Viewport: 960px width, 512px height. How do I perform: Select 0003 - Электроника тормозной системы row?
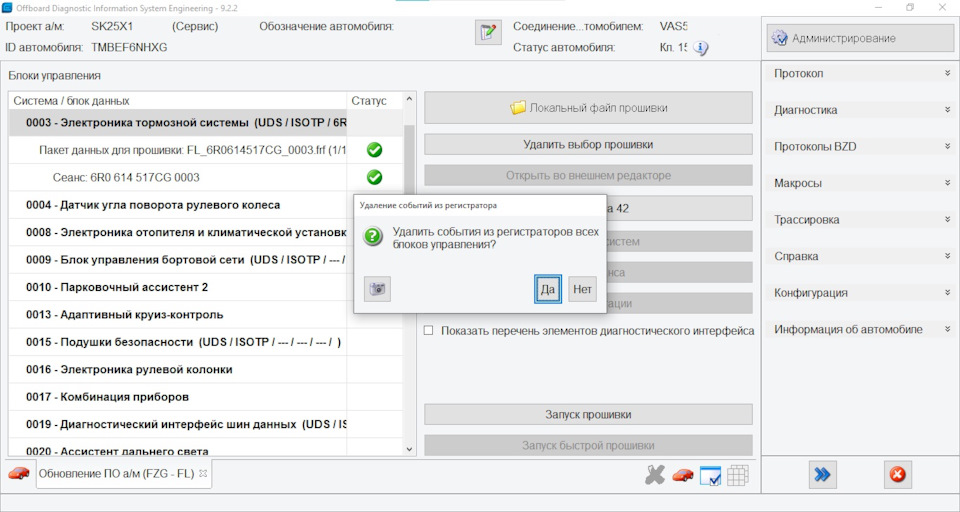[206, 122]
